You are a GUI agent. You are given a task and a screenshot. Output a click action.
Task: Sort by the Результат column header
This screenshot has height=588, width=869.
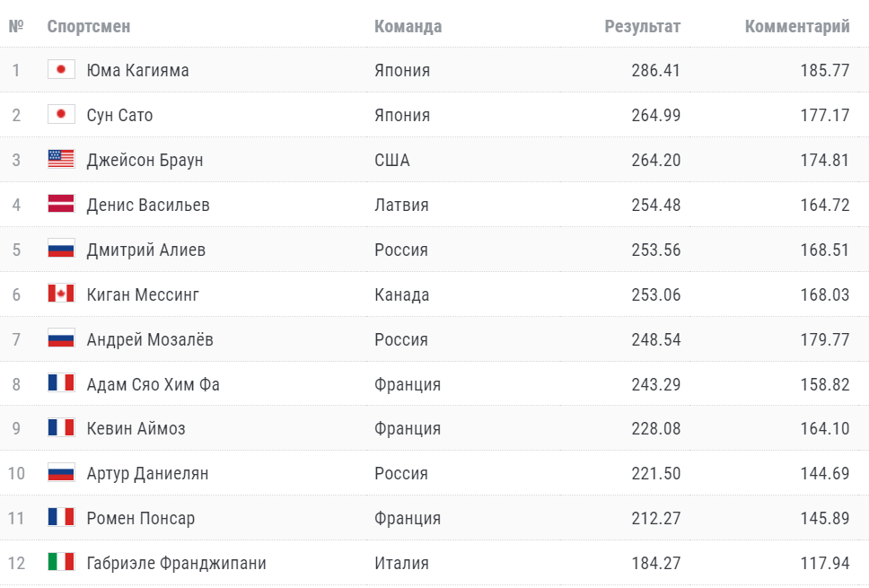[642, 27]
